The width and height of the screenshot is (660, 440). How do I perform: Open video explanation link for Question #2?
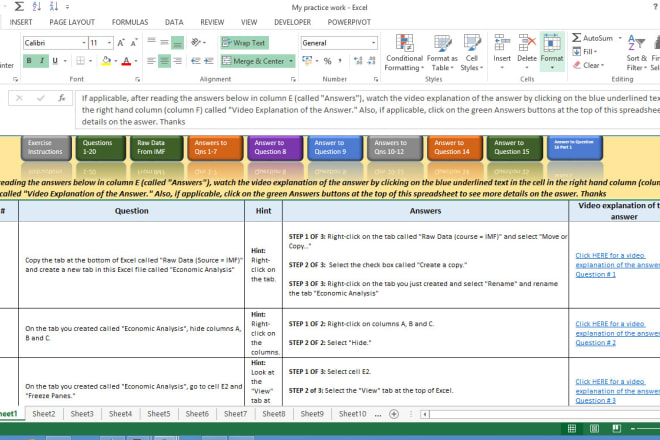point(617,333)
